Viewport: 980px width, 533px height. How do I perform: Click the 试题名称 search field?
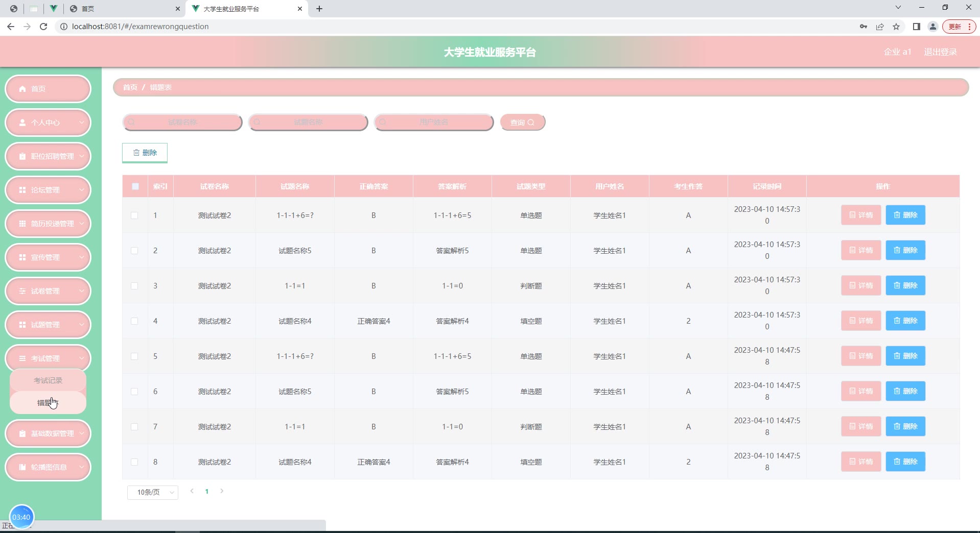308,123
